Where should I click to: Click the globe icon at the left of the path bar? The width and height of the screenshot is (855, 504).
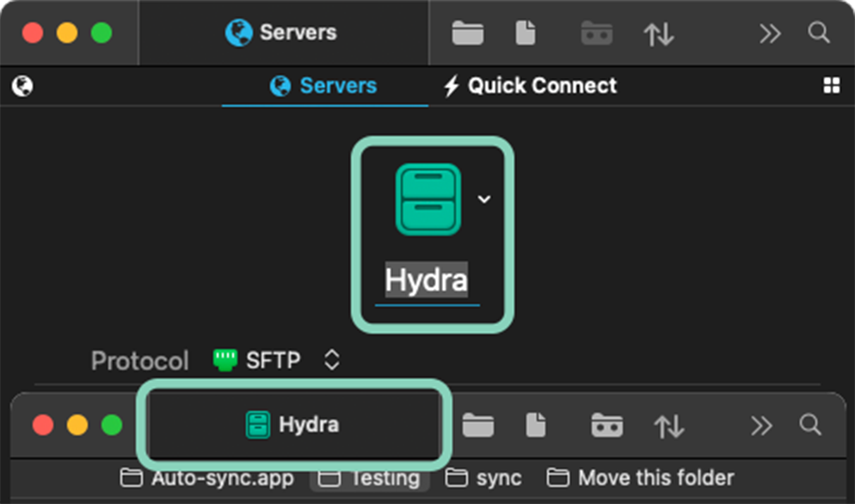click(x=22, y=86)
